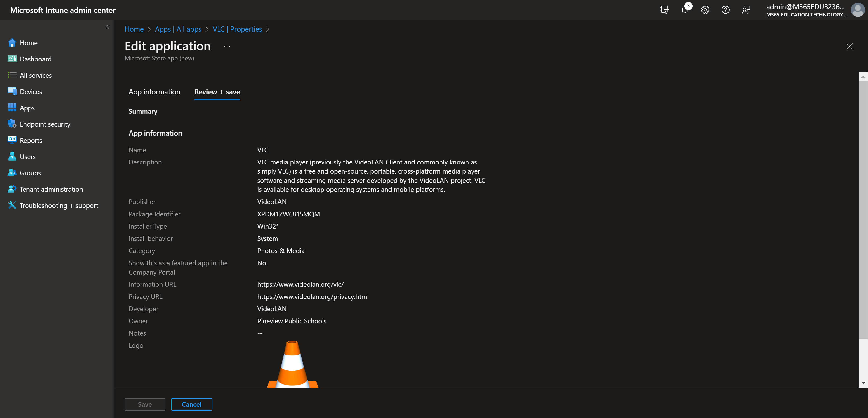Click the account avatar picture
The height and width of the screenshot is (418, 868).
coord(858,10)
